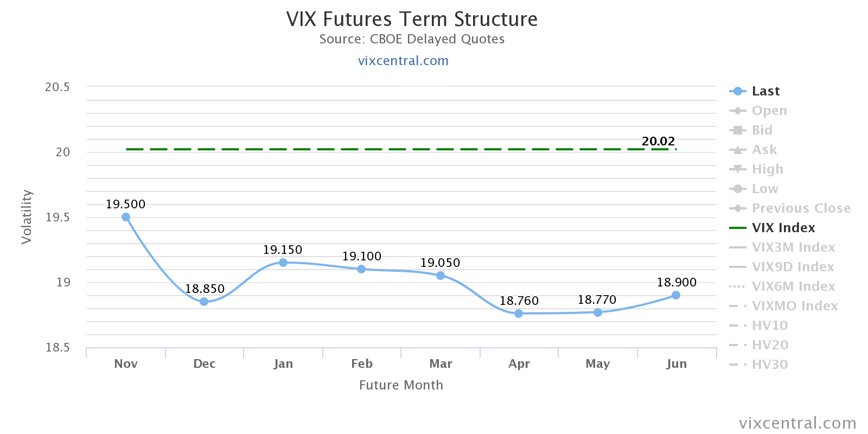Click the Low legend circle marker icon
This screenshot has height=434, width=868.
[738, 189]
